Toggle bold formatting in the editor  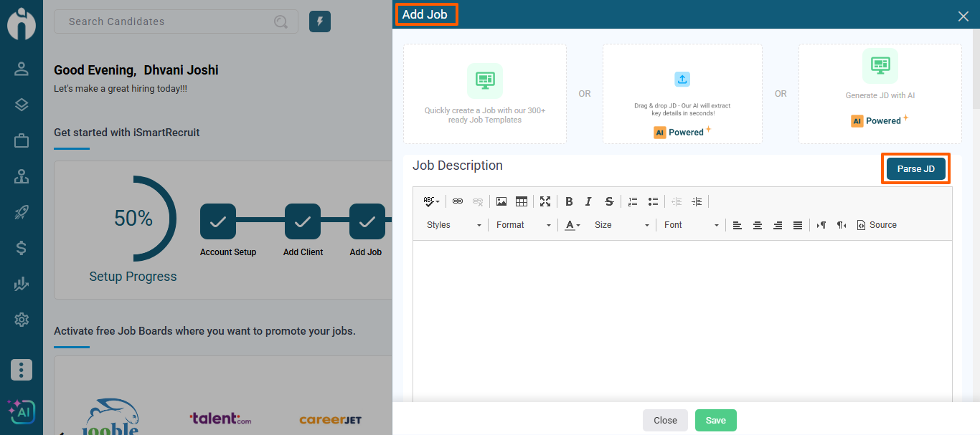click(569, 201)
